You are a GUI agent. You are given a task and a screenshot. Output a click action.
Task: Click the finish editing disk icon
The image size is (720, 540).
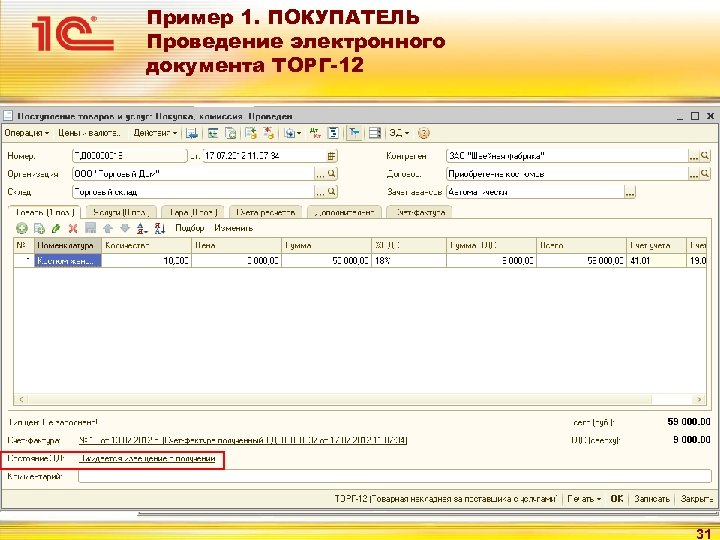pos(90,228)
